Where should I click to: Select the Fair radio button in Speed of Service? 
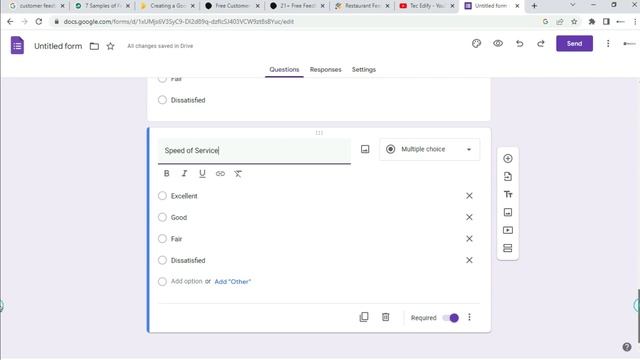coord(162,239)
